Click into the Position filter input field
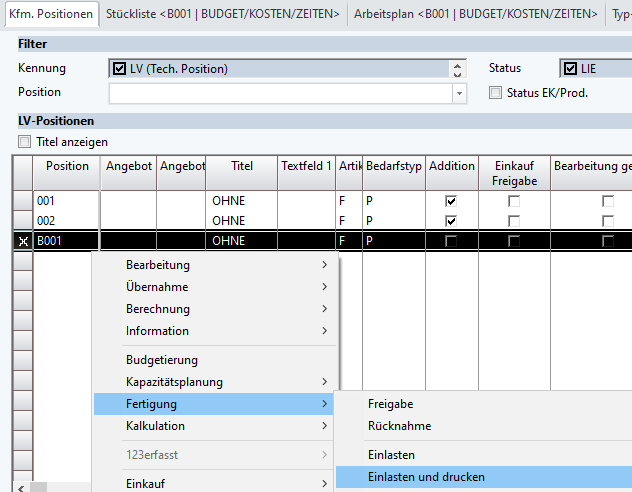This screenshot has height=492, width=632. [x=280, y=93]
